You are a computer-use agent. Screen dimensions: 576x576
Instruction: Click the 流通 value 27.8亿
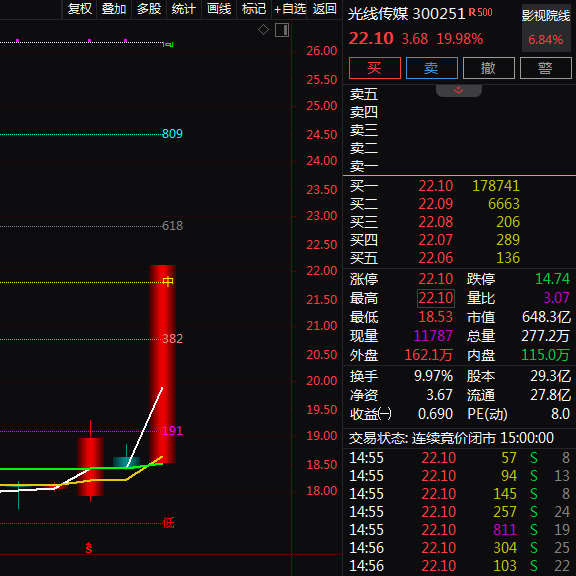[550, 395]
